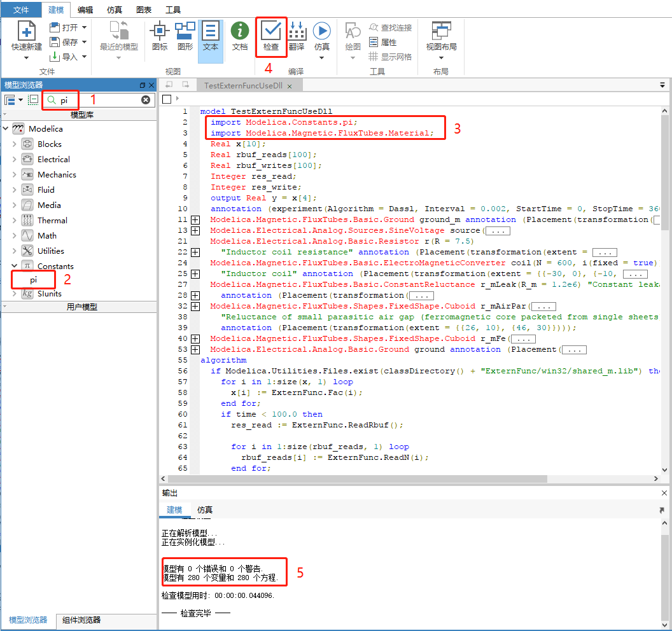Click 查找连接 find connection
The width and height of the screenshot is (672, 631).
pyautogui.click(x=391, y=27)
